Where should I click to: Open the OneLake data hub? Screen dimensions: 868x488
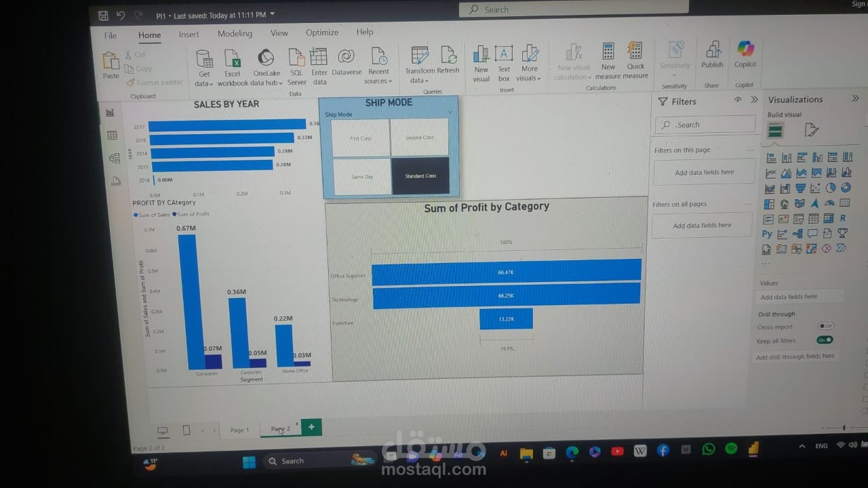point(266,68)
